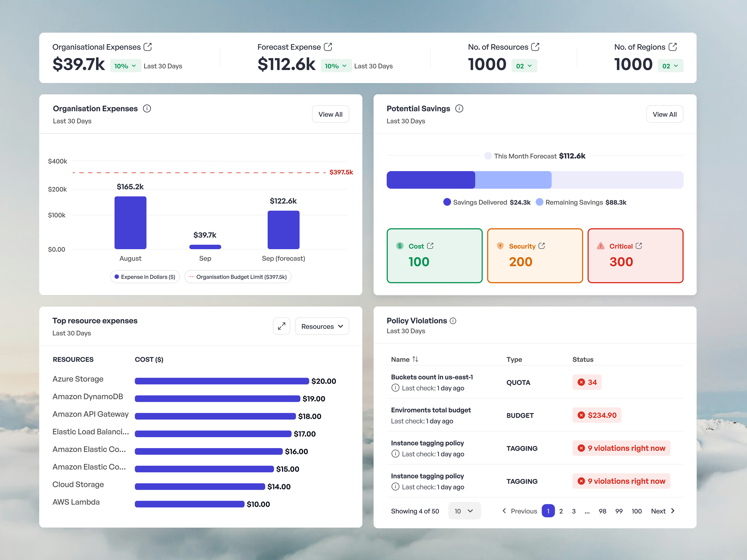Click info icon next to Organisation Expenses
Image resolution: width=747 pixels, height=560 pixels.
pyautogui.click(x=147, y=108)
